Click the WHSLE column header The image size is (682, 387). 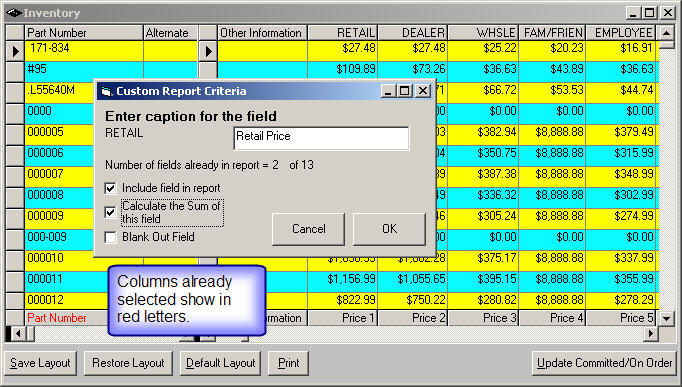(x=483, y=33)
